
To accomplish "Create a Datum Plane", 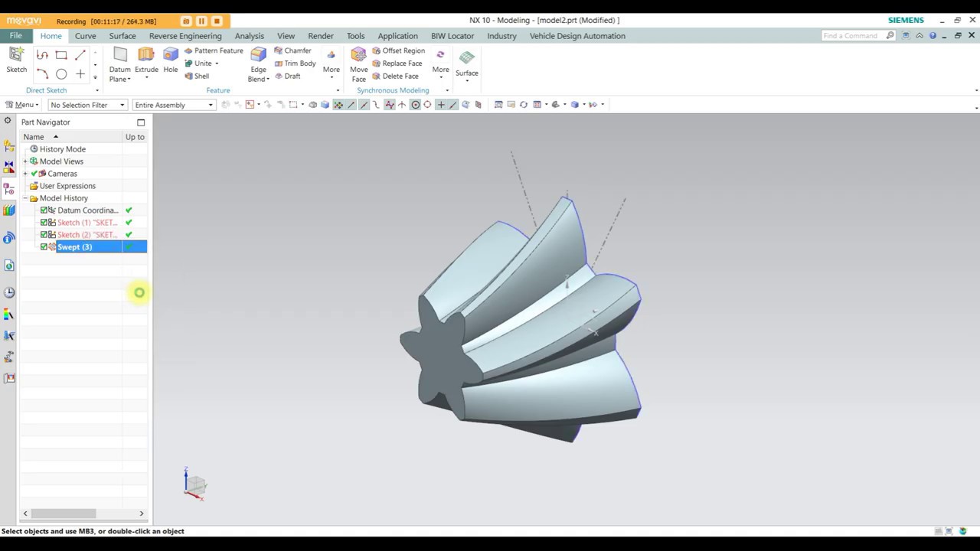I will coord(119,64).
